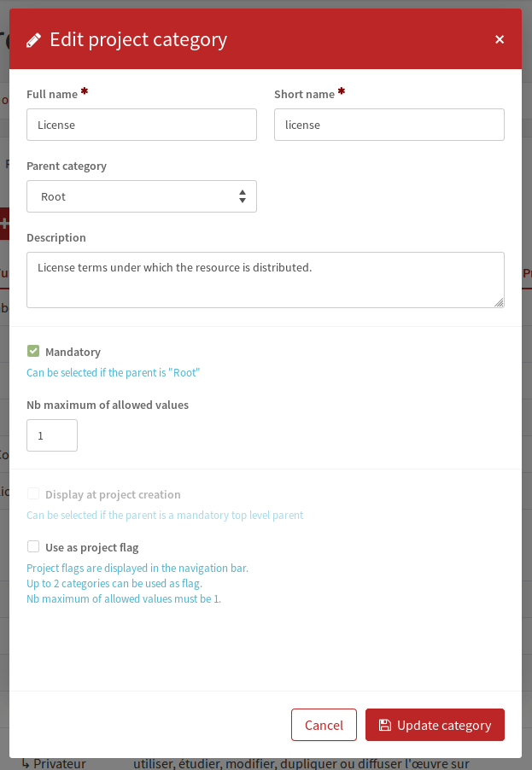The image size is (532, 770).
Task: Click the X icon to close the modal
Action: (x=500, y=38)
